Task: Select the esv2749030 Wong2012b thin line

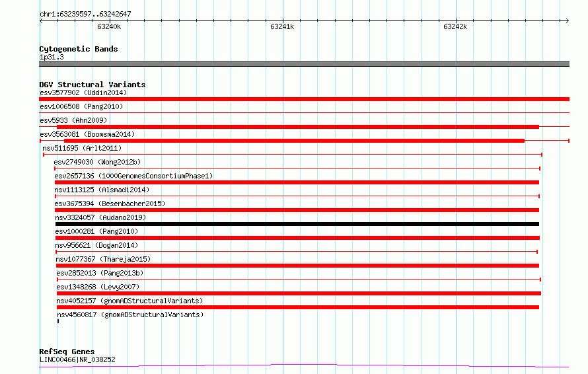Action: 297,168
